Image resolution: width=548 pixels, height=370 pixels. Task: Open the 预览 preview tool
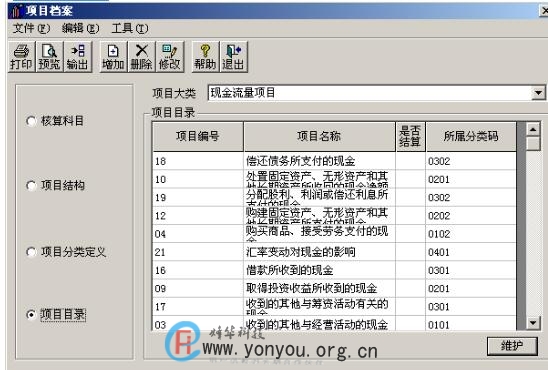pos(49,57)
